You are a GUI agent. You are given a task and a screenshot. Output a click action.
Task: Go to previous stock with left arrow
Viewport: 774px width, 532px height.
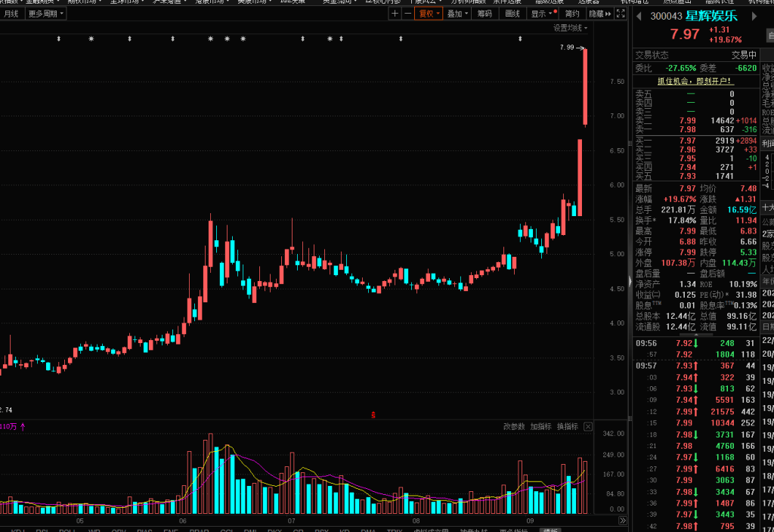pyautogui.click(x=639, y=17)
